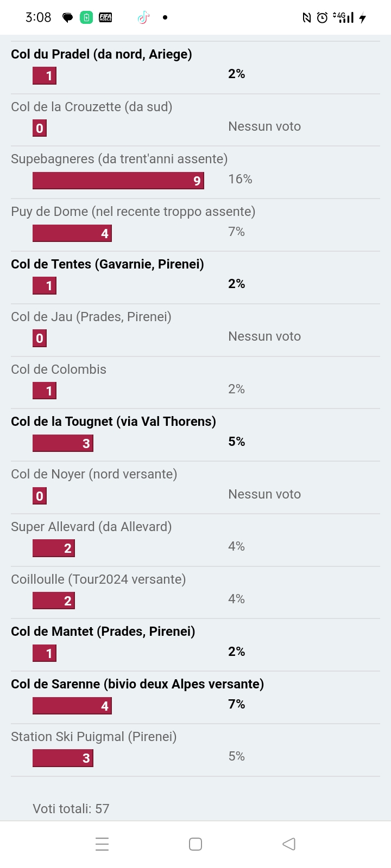
Task: Select Col de la Tougnet option label
Action: coord(113,422)
